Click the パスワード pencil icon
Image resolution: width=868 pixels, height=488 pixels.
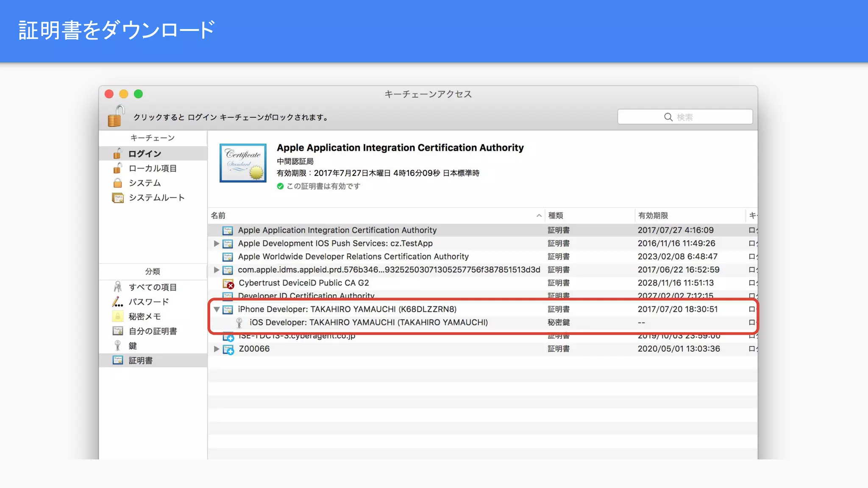coord(118,302)
